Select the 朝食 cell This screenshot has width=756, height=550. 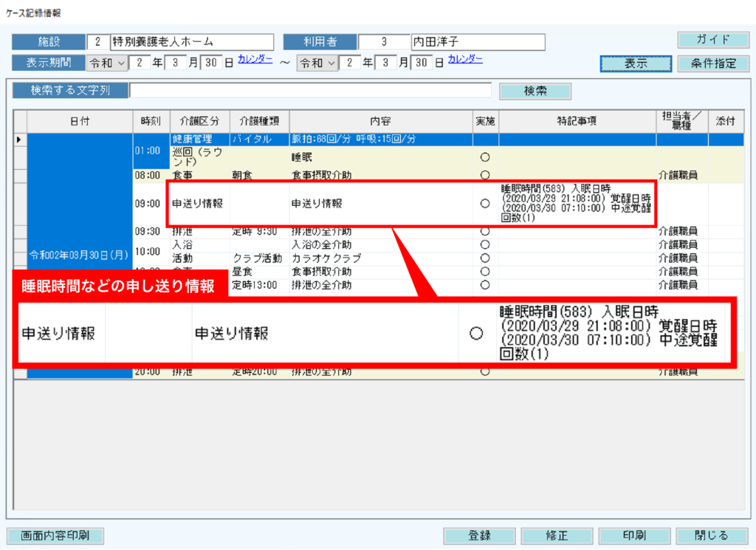point(259,175)
